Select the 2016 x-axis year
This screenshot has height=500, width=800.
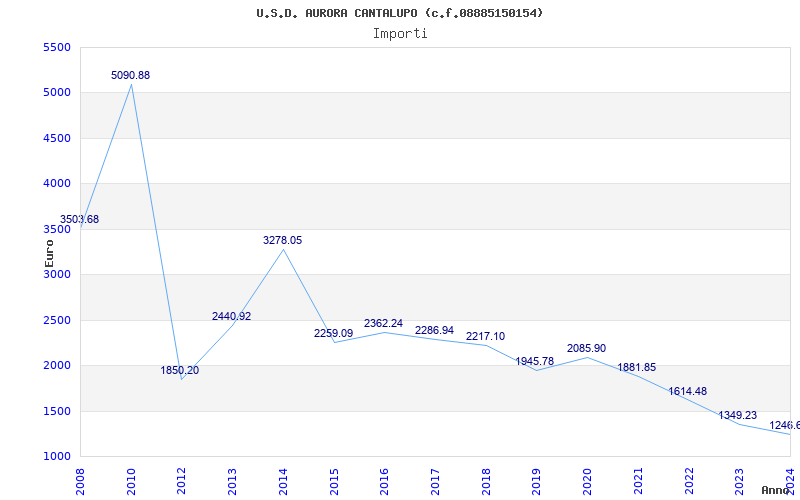[x=385, y=481]
